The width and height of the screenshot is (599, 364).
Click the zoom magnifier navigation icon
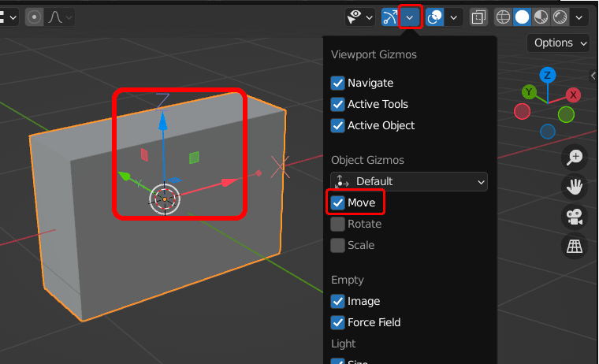[575, 157]
